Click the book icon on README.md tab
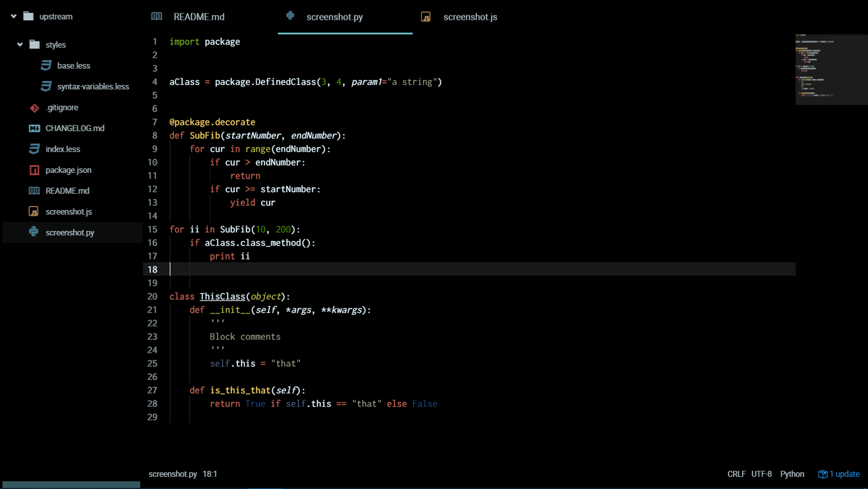Image resolution: width=868 pixels, height=489 pixels. tap(157, 16)
